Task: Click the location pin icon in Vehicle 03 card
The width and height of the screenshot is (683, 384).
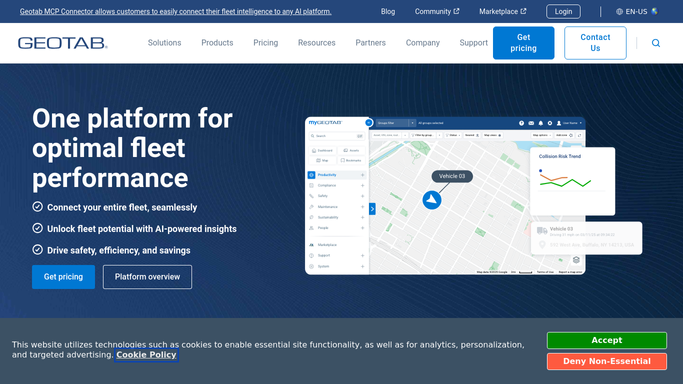Action: [x=542, y=245]
